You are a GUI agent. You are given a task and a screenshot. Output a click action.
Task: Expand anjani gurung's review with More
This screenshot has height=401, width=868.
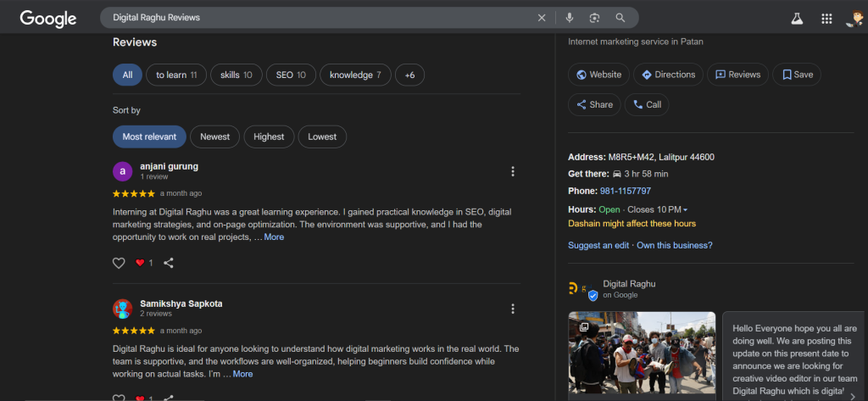pyautogui.click(x=274, y=237)
